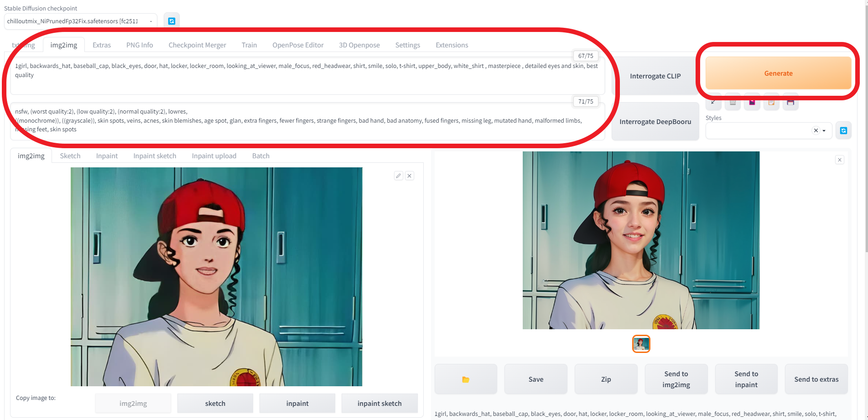Expand the Styles dropdown arrow
The height and width of the screenshot is (420, 868).
tap(824, 130)
